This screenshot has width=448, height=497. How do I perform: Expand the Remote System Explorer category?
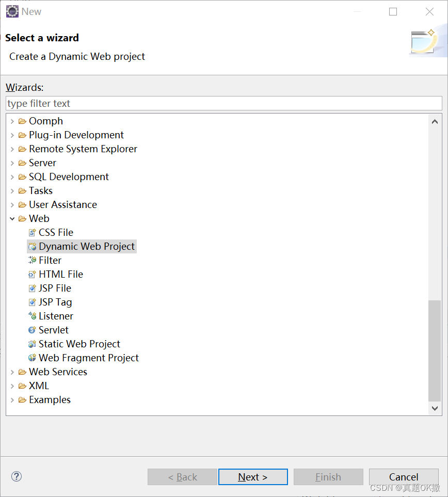click(12, 149)
